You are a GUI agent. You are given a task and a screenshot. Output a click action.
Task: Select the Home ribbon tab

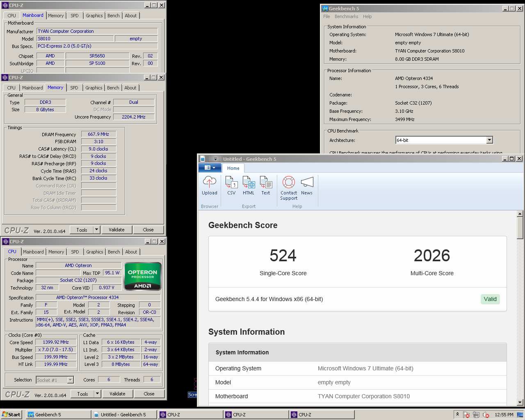[x=233, y=168]
